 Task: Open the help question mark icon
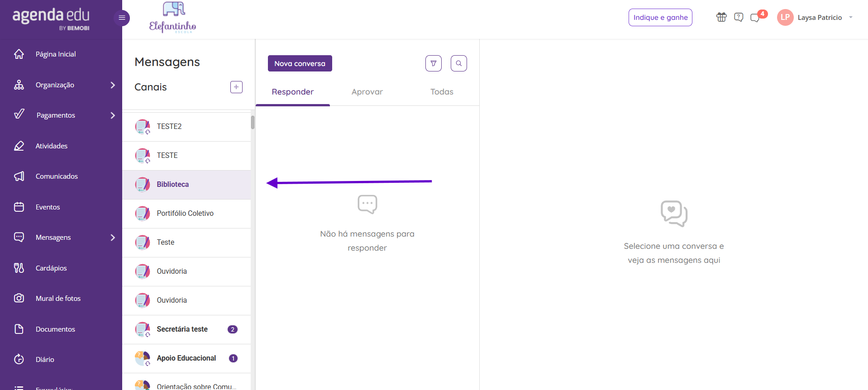pyautogui.click(x=739, y=17)
